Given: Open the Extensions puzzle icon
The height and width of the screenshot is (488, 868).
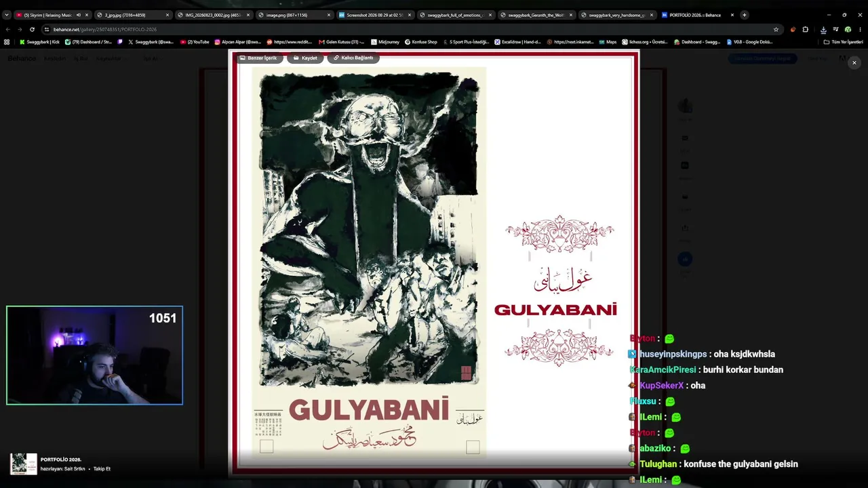Looking at the screenshot, I should point(805,30).
